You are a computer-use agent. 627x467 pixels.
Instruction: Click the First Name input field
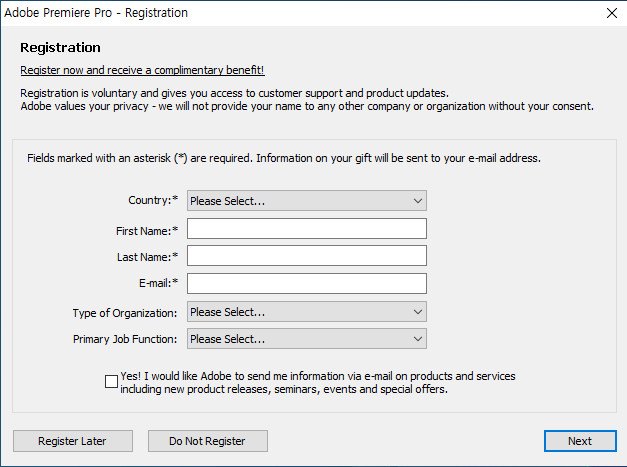pos(307,229)
